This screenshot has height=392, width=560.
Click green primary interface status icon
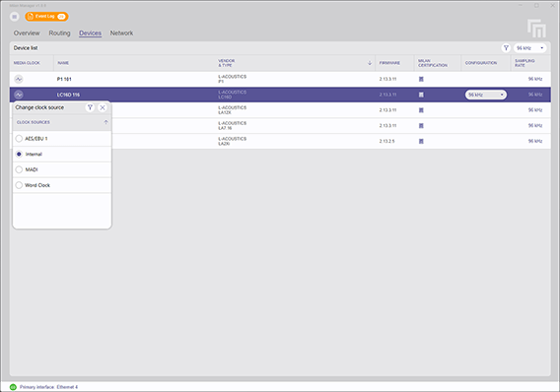pyautogui.click(x=13, y=387)
